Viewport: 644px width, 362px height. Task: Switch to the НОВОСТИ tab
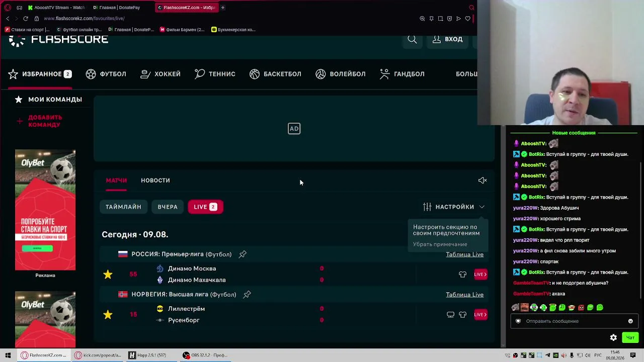[155, 180]
